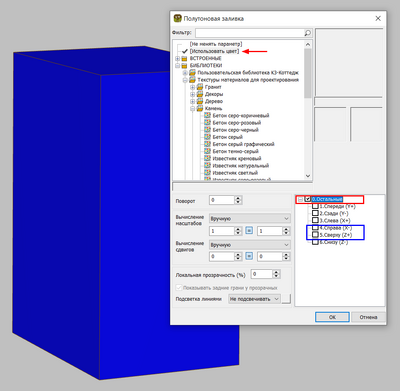Click folder icon of Текстуры материалов для проектирования
Viewport: 400px width, 391px height.
pos(192,80)
